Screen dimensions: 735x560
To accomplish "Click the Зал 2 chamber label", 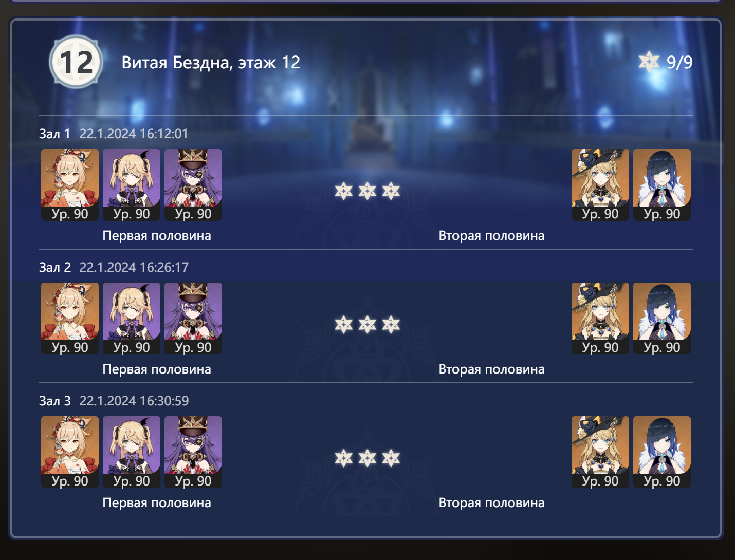I will pos(55,267).
